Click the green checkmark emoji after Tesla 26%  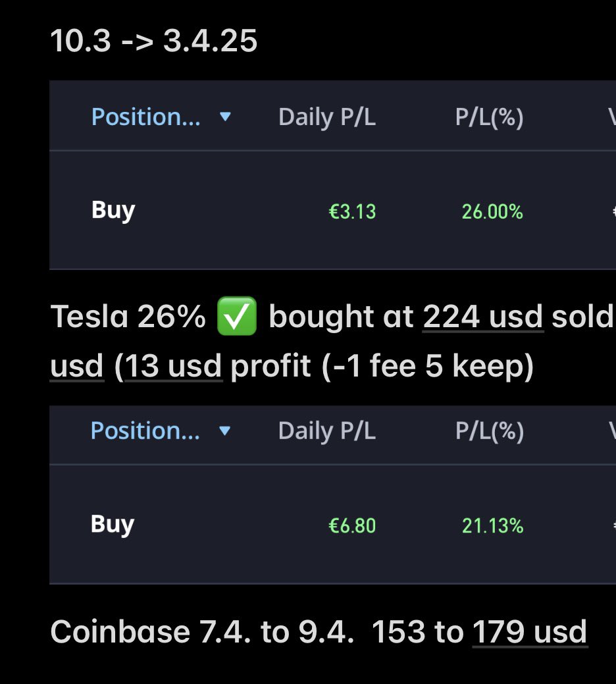tap(237, 316)
